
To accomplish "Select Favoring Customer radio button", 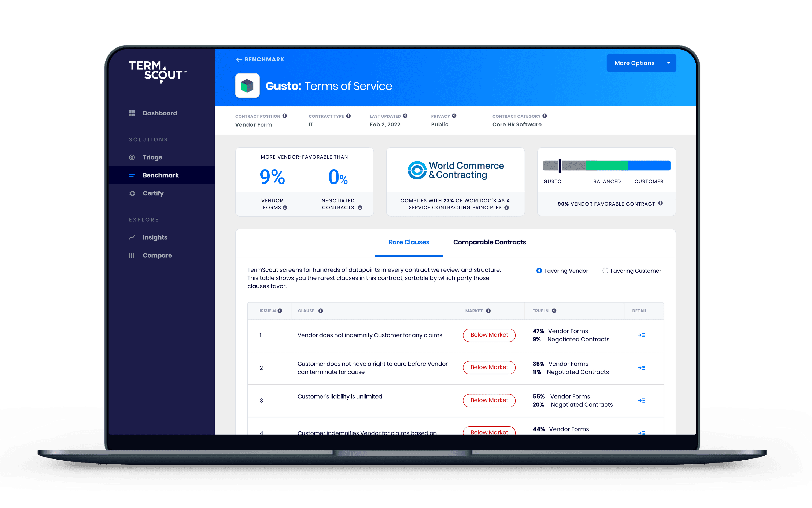I will coord(605,271).
